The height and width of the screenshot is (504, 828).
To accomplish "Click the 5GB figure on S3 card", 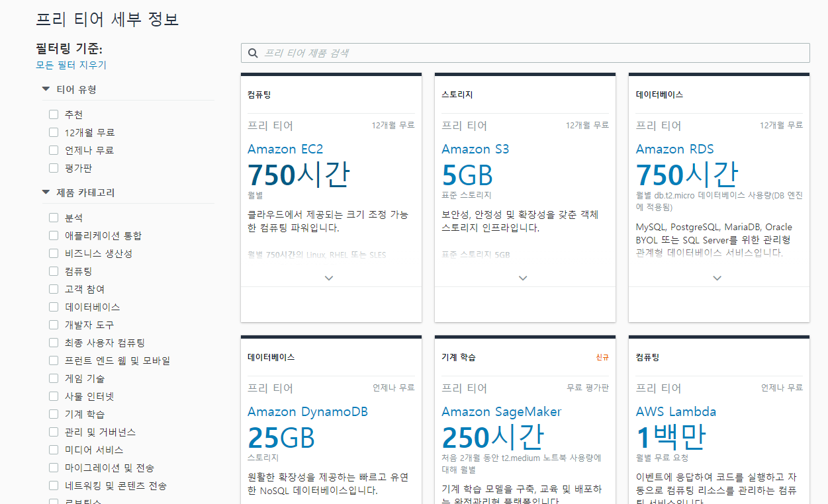I will click(x=467, y=175).
